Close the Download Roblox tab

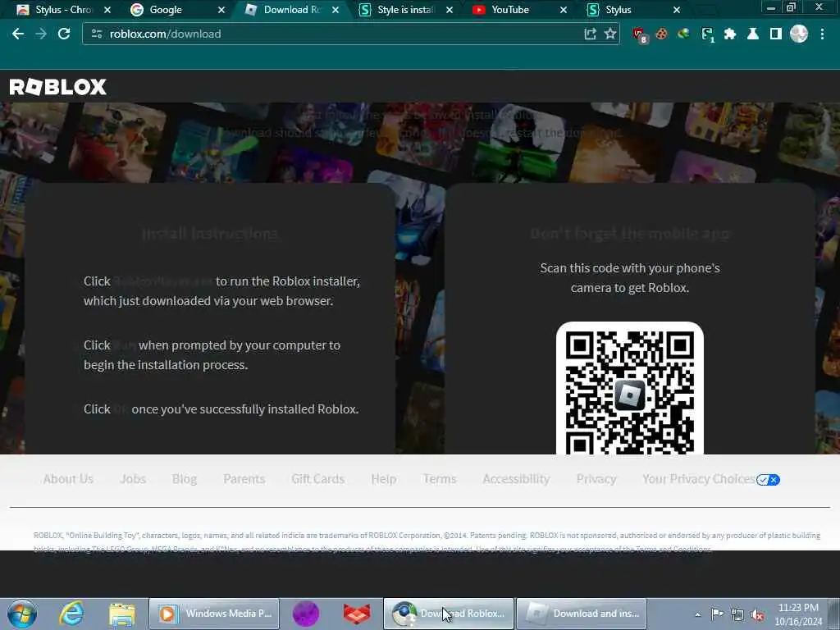[x=336, y=10]
